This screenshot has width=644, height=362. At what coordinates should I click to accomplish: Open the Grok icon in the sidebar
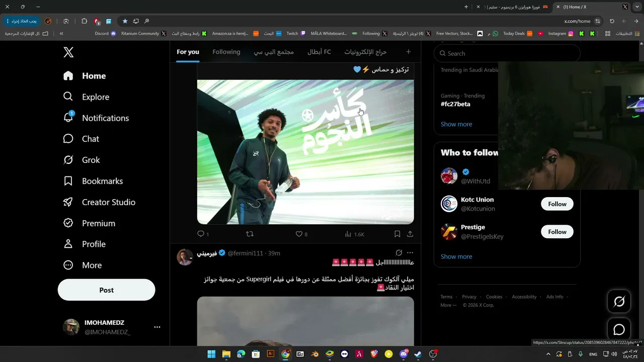[x=68, y=160]
